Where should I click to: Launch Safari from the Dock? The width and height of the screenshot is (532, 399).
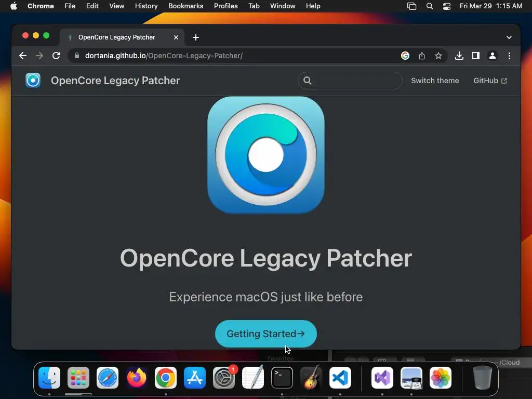(108, 378)
